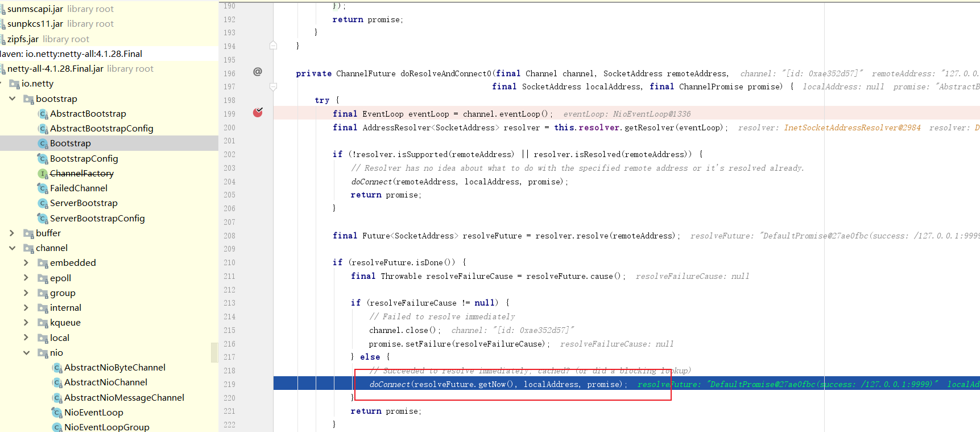
Task: Select the NioEventLoop class icon
Action: (x=57, y=413)
